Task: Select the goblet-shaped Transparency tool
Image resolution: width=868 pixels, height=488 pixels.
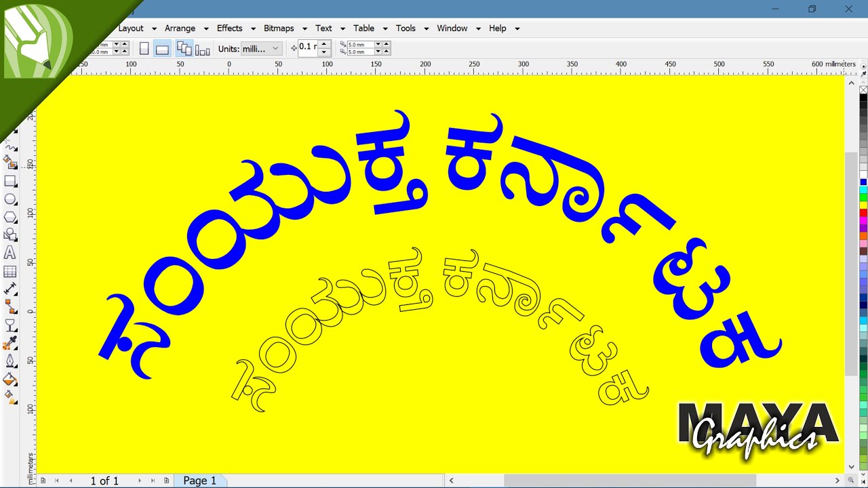Action: (10, 325)
